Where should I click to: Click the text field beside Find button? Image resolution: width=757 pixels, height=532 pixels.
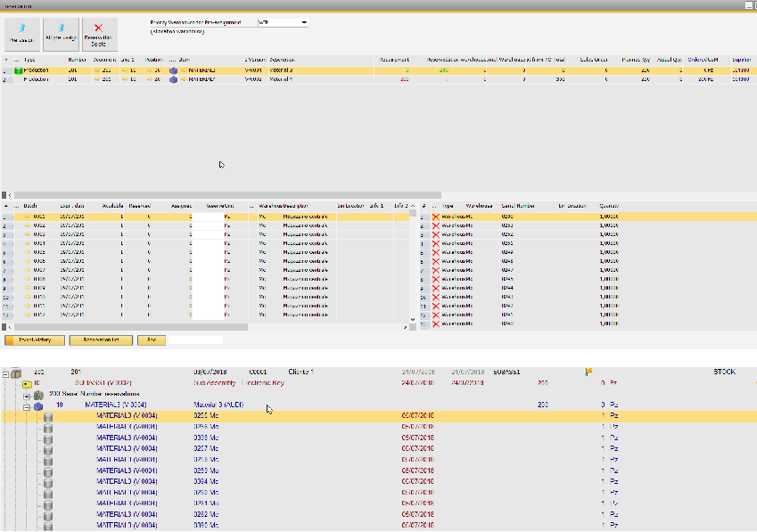pos(195,340)
